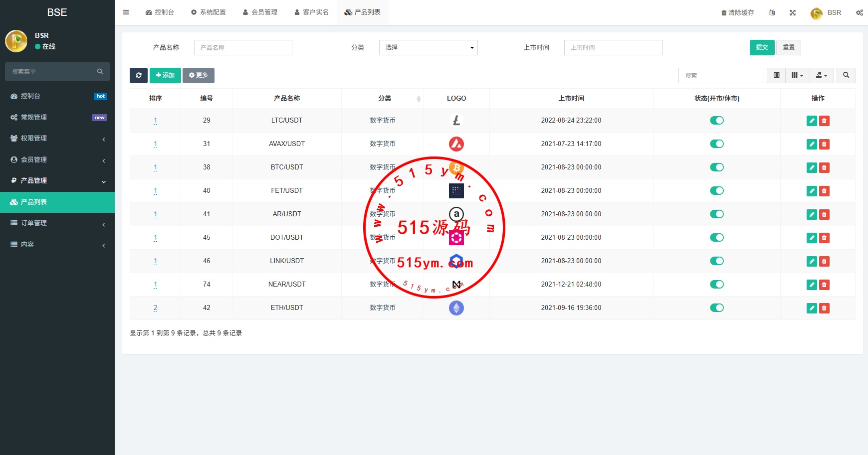
Task: Click the edit icon for LTC/USDT row
Action: coord(812,121)
